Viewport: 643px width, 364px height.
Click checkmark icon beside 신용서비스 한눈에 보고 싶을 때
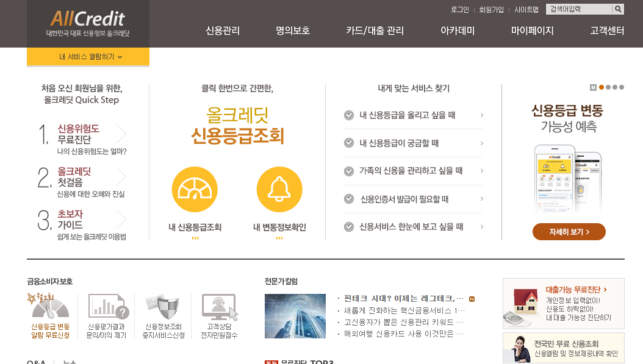(x=349, y=227)
